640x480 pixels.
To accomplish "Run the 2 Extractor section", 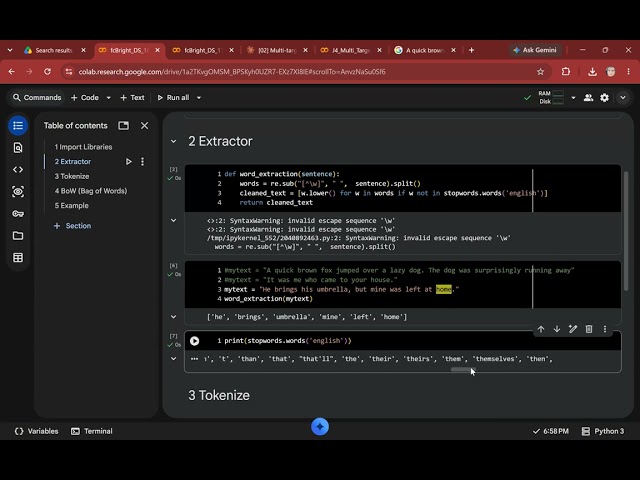I will tap(129, 162).
